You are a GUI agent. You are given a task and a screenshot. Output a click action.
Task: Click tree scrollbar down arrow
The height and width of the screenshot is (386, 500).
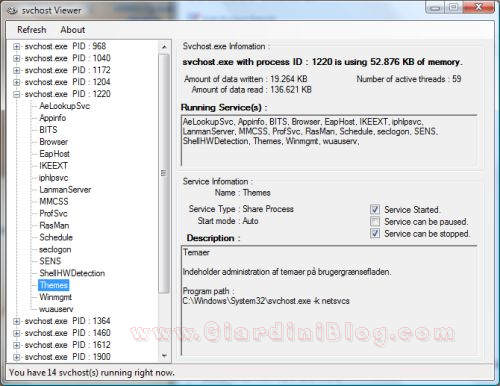(x=164, y=356)
